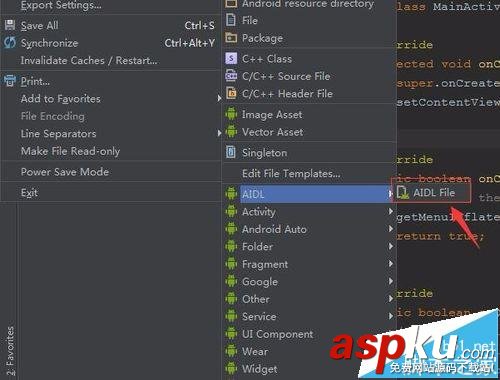Screen dimensions: 500x380
Task: Click the highlighted AIDL menu entry
Action: point(309,194)
